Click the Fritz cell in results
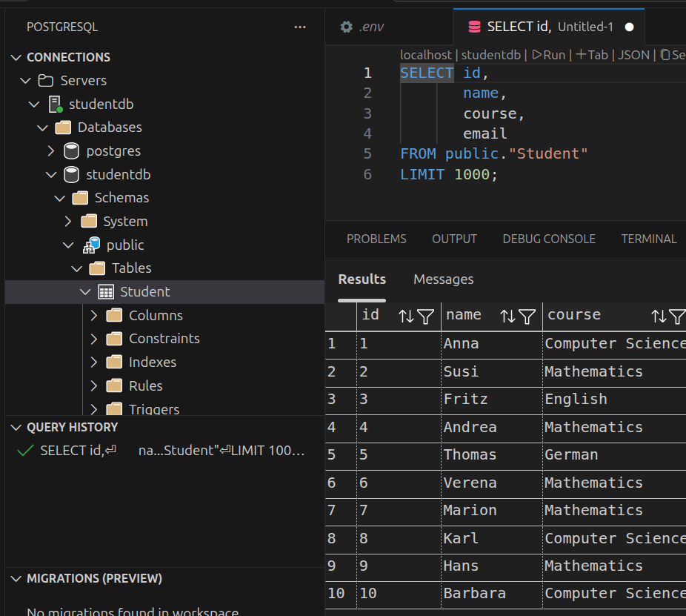Image resolution: width=686 pixels, height=616 pixels. tap(465, 400)
